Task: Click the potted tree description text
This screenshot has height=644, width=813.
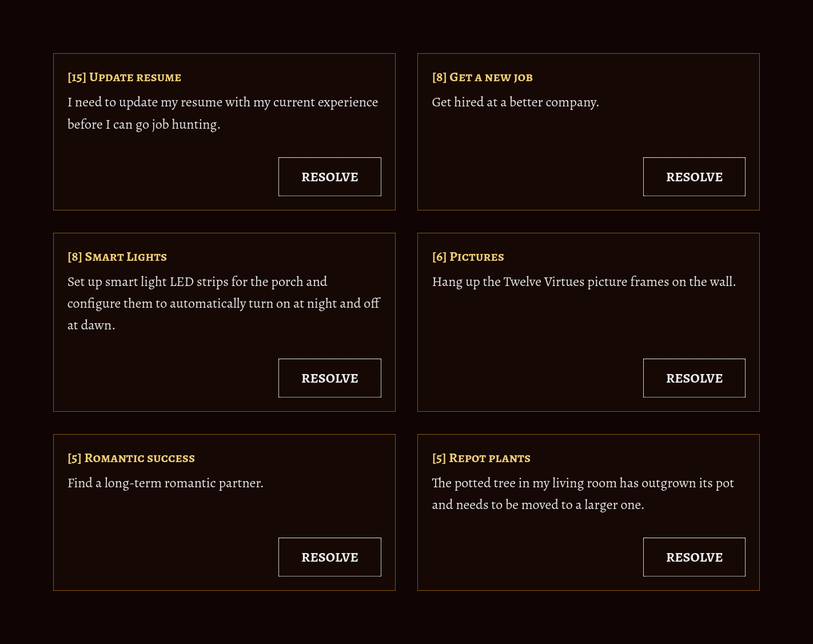Action: click(583, 494)
